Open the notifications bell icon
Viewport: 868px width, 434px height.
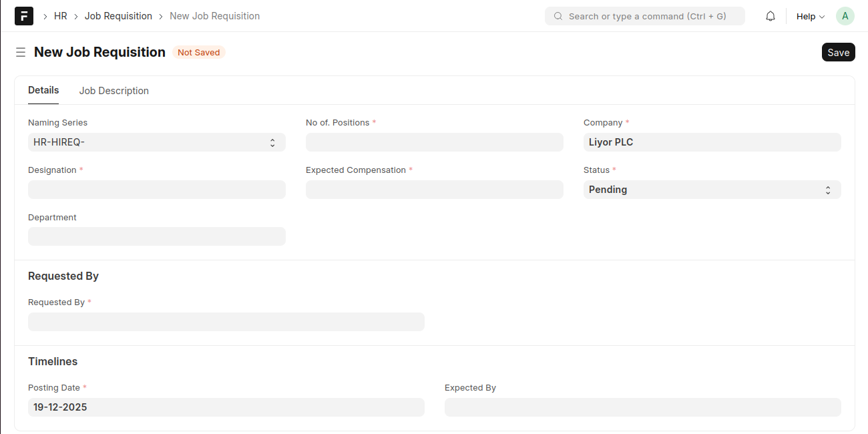[x=771, y=16]
